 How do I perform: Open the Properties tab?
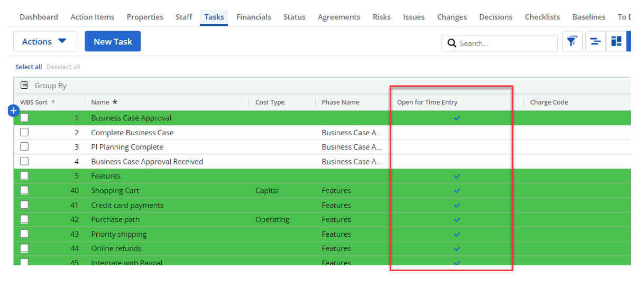point(145,17)
